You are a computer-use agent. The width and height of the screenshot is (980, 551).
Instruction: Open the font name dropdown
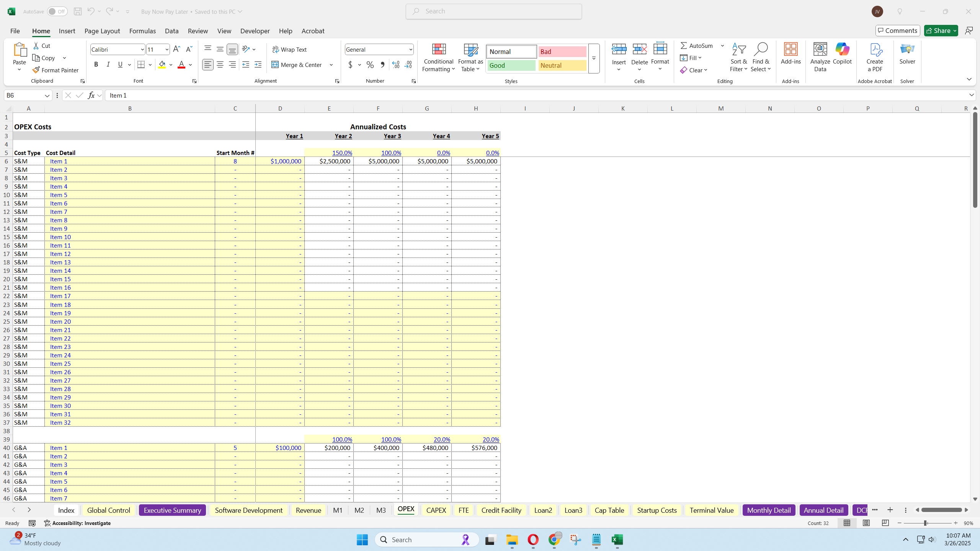click(142, 49)
